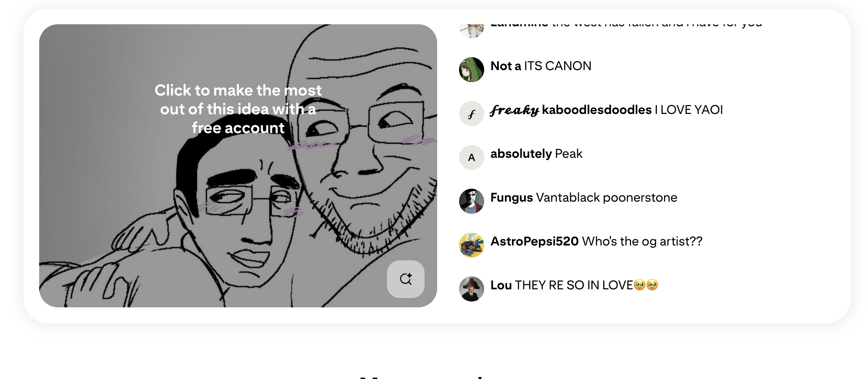Open the sketch pin image
The image size is (868, 379).
click(x=238, y=166)
